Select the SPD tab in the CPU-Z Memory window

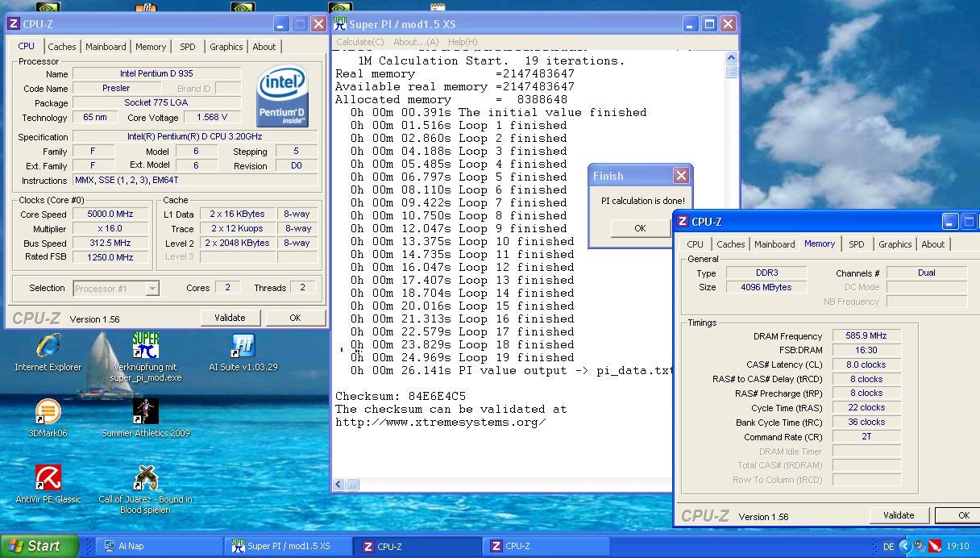(x=856, y=244)
